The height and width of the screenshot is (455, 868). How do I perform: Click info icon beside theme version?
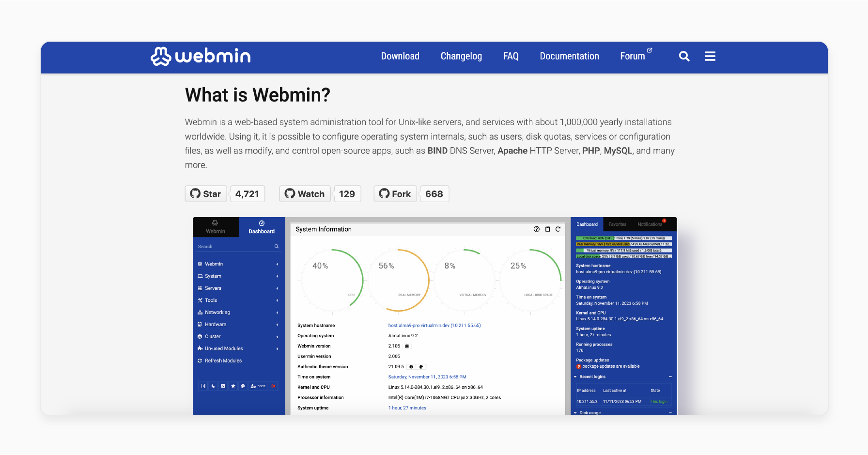tap(411, 367)
